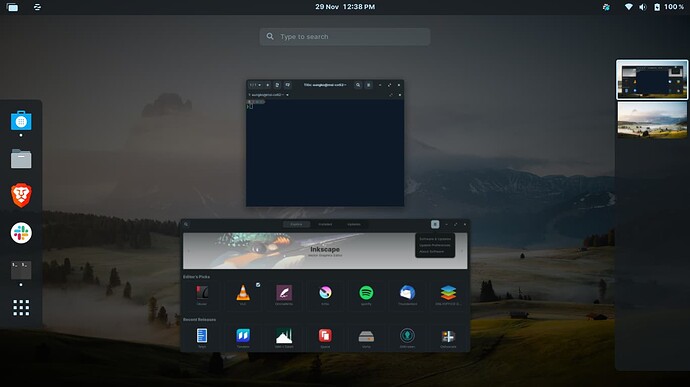Click the volume speaker icon
This screenshot has height=387, width=690.
642,7
